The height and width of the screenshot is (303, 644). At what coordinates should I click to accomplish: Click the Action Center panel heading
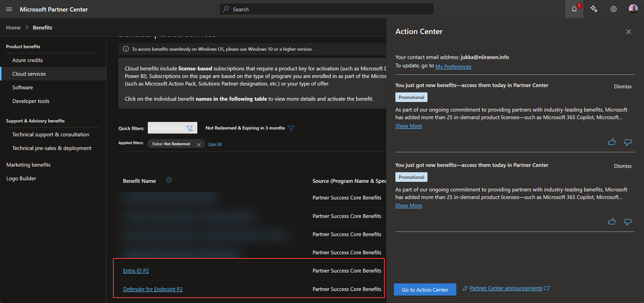[x=418, y=32]
